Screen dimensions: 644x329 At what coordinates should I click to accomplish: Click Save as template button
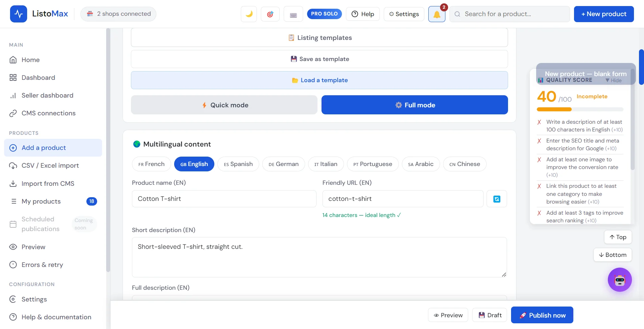coord(319,59)
